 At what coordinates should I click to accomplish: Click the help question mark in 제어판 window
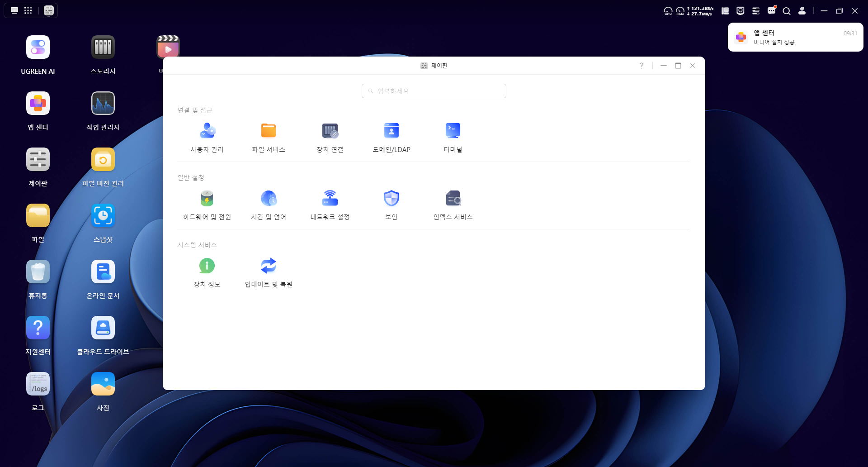pyautogui.click(x=641, y=66)
